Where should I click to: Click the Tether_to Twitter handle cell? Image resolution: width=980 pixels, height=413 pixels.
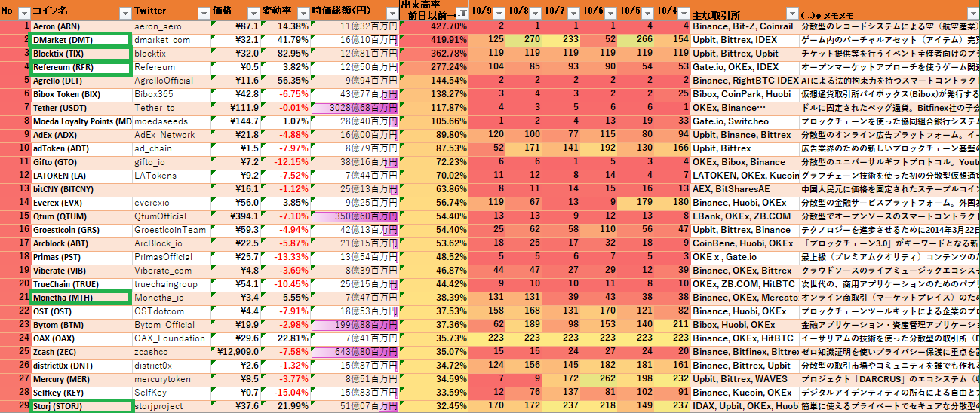(170, 108)
